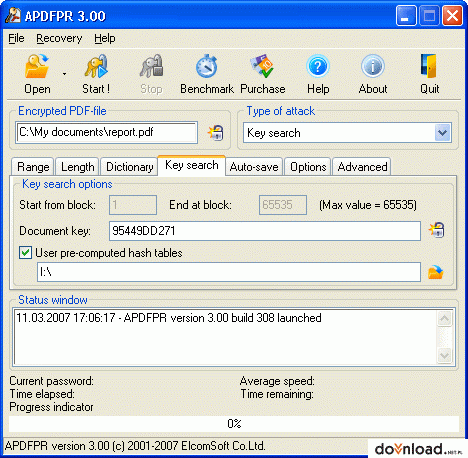Click the disabled maximize window button
Image resolution: width=468 pixels, height=458 pixels.
coord(429,15)
